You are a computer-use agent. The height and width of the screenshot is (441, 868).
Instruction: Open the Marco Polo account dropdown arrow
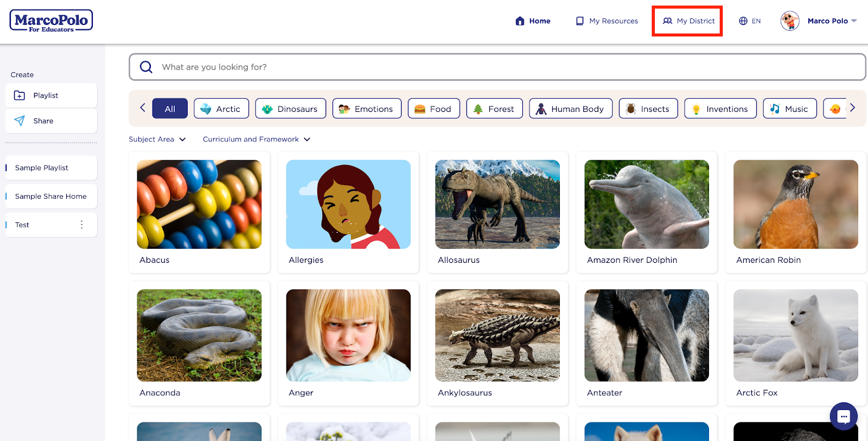point(854,21)
